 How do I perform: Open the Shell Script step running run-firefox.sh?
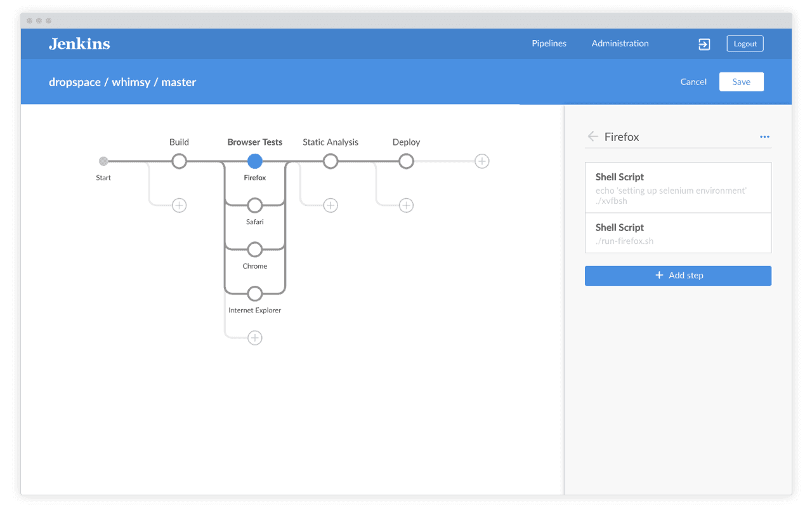coord(678,233)
